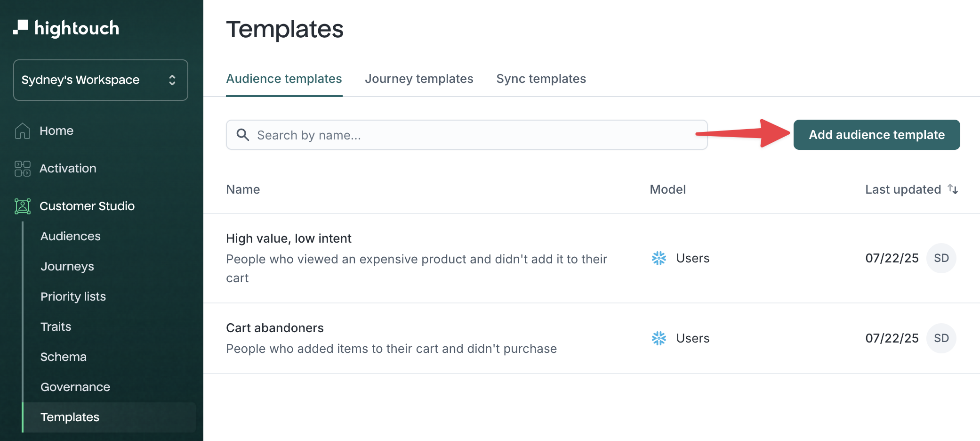Click SD avatar in Cart abandoners row

tap(941, 338)
